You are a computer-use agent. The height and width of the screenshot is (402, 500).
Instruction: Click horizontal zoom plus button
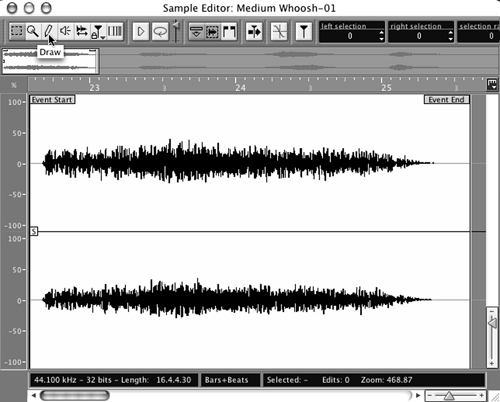[x=481, y=396]
